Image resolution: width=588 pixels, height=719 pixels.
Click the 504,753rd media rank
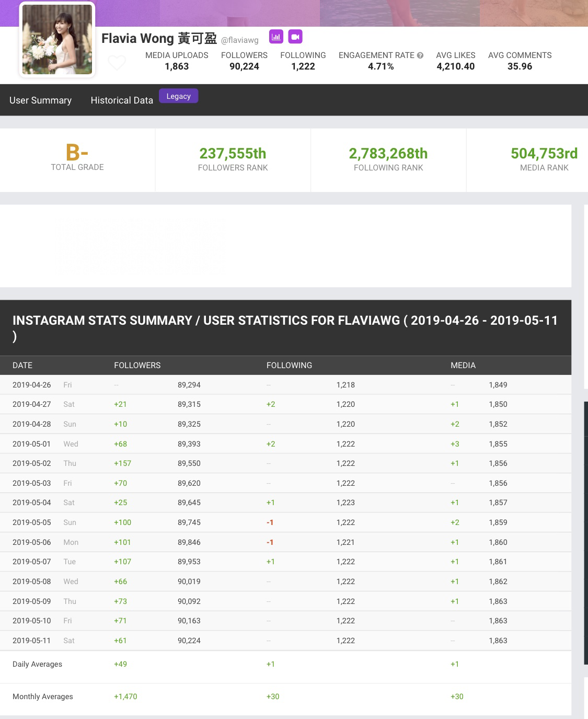(x=544, y=154)
